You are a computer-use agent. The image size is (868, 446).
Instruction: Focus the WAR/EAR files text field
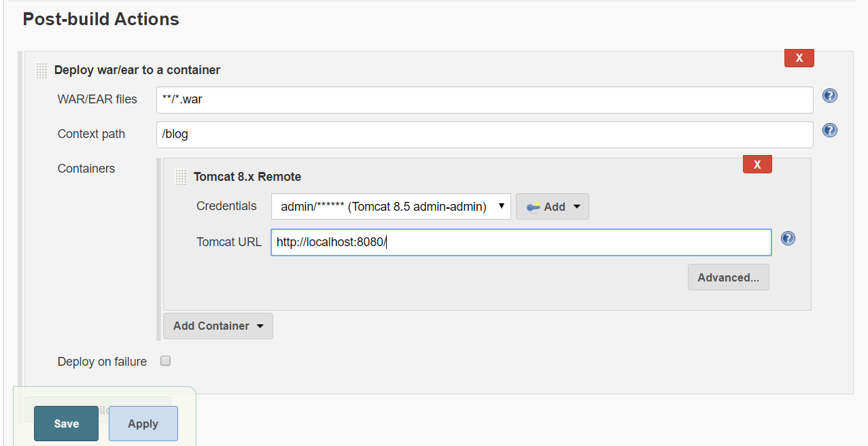[484, 100]
